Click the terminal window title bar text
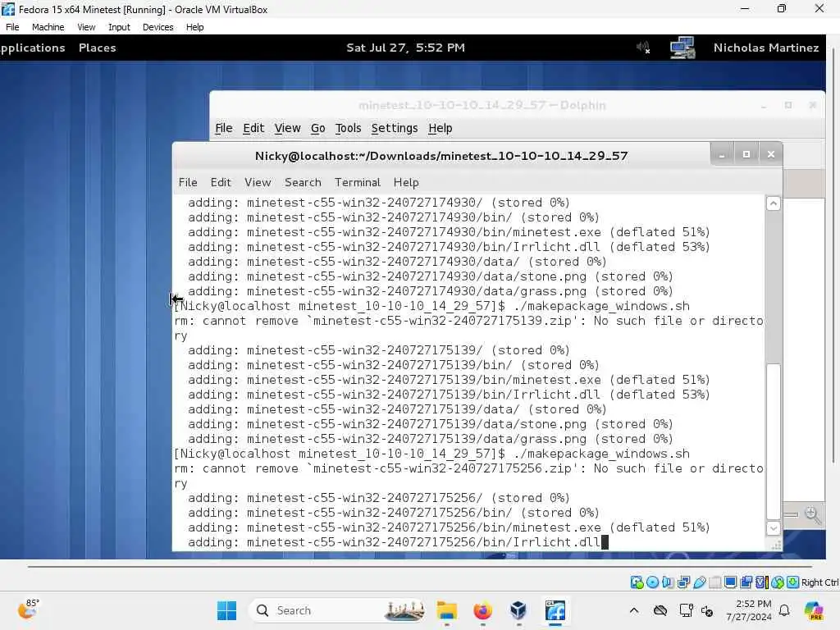Image resolution: width=840 pixels, height=630 pixels. tap(441, 156)
